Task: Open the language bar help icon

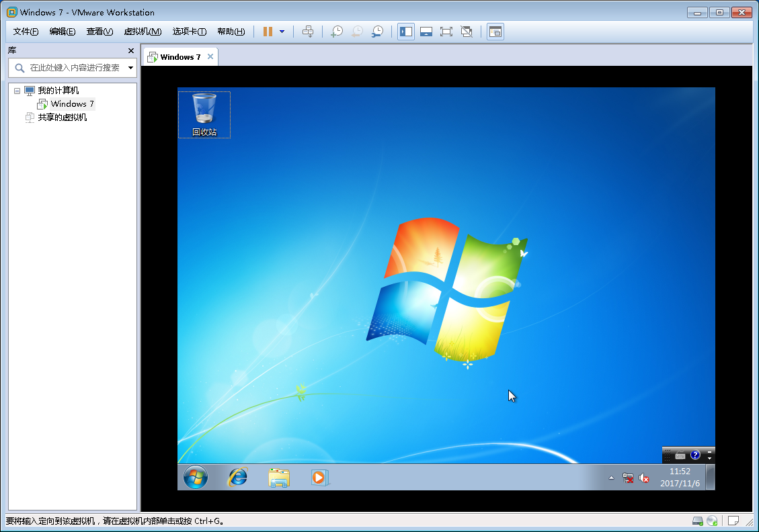Action: point(695,455)
